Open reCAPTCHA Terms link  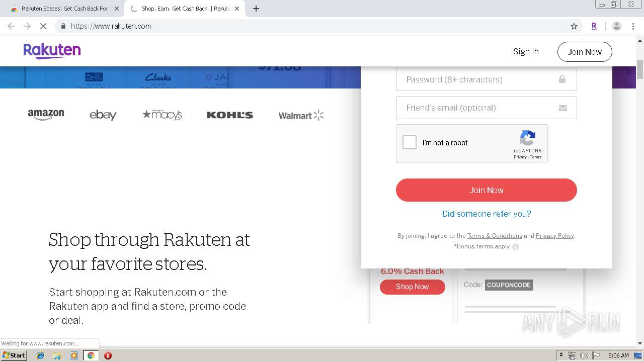[x=536, y=157]
